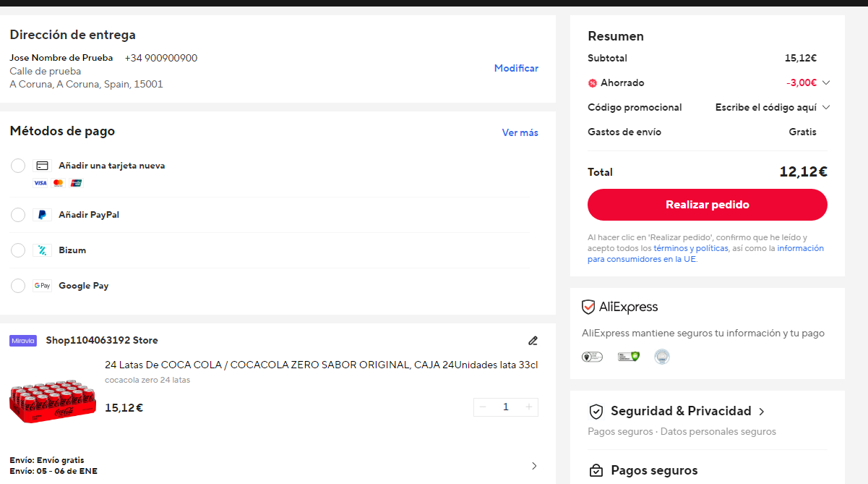Click the first security certification badge

tap(592, 356)
